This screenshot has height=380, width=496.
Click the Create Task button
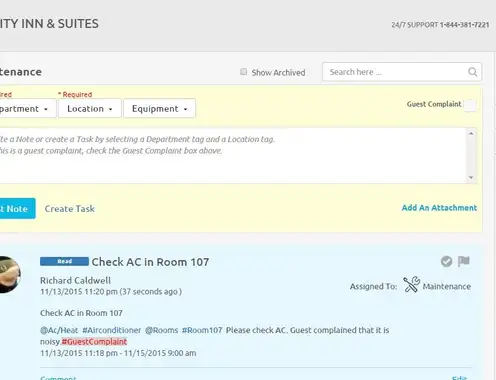70,209
